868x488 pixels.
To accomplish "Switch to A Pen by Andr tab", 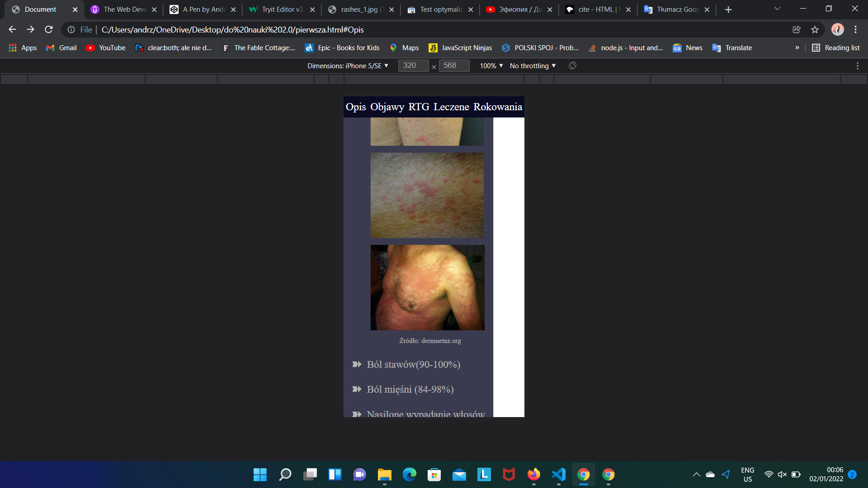I will click(x=202, y=9).
